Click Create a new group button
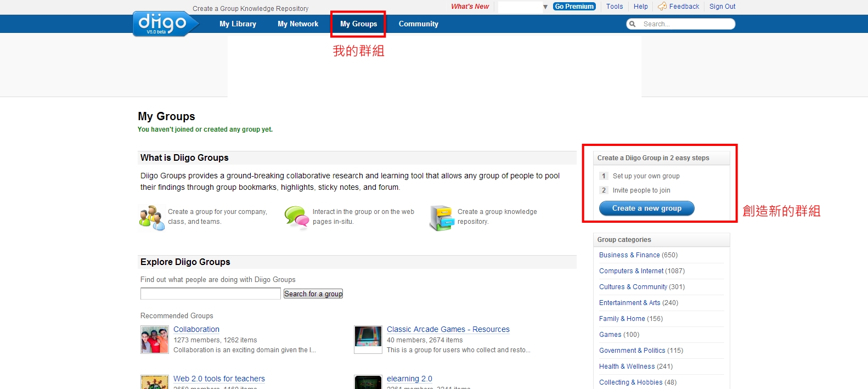Viewport: 868px width, 389px height. tap(646, 208)
